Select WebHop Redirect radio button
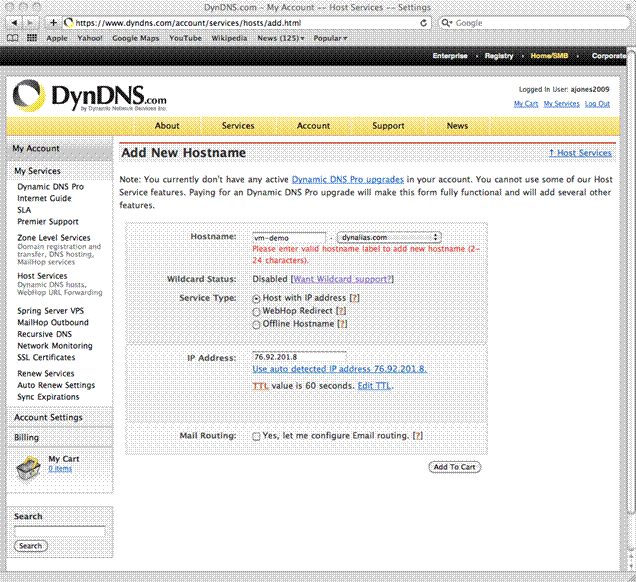Viewport: 636px width, 582px height. click(x=256, y=312)
